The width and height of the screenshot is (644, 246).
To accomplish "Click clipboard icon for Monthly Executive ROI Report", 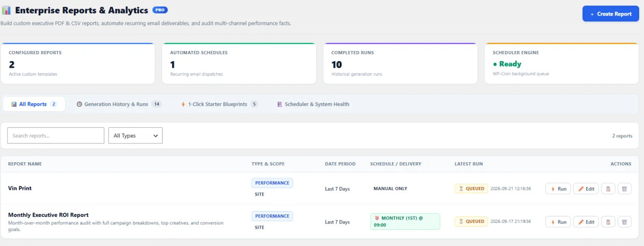I will click(x=608, y=222).
